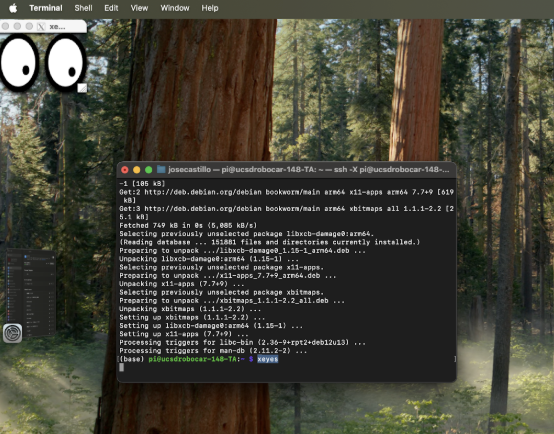Click the X11 icon in xeyes title bar

click(x=41, y=27)
